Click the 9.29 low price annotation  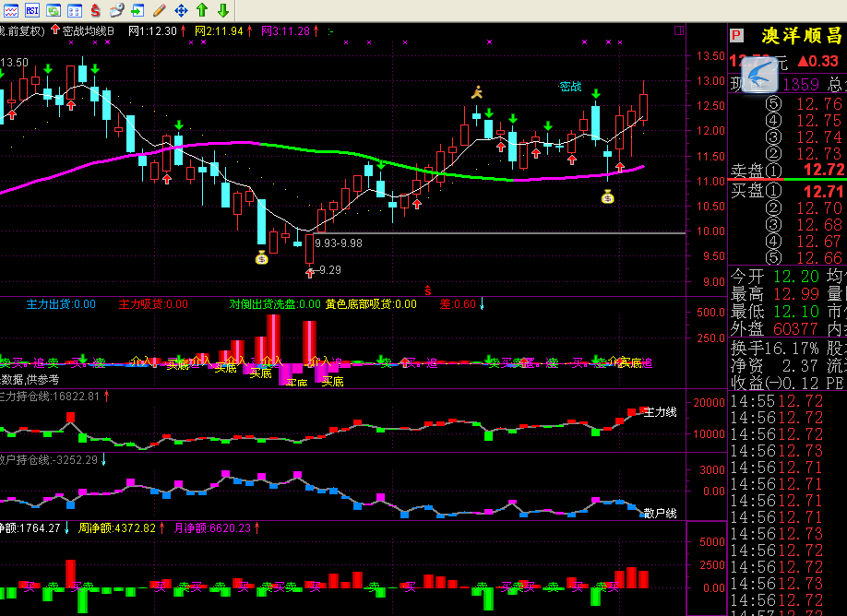330,270
